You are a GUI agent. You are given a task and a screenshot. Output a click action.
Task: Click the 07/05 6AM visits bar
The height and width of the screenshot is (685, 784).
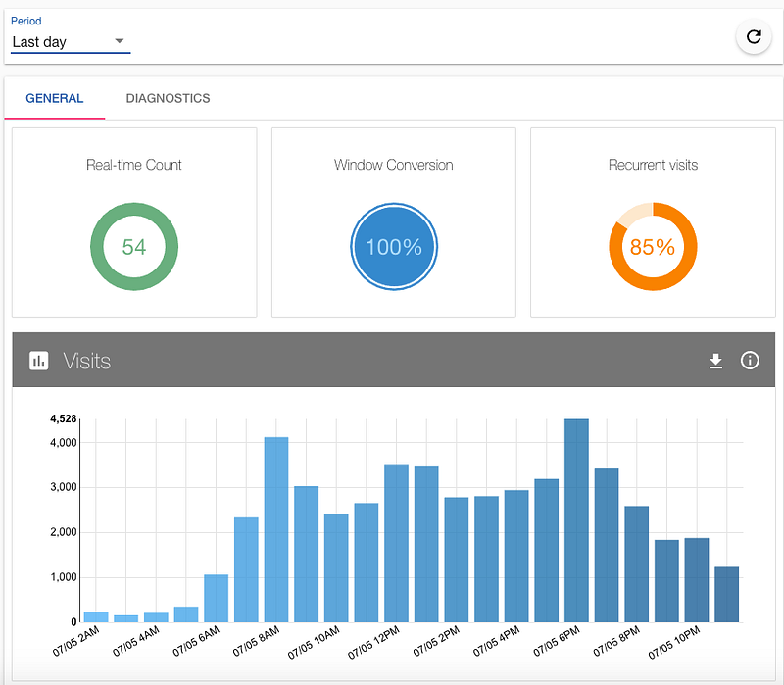click(x=216, y=599)
